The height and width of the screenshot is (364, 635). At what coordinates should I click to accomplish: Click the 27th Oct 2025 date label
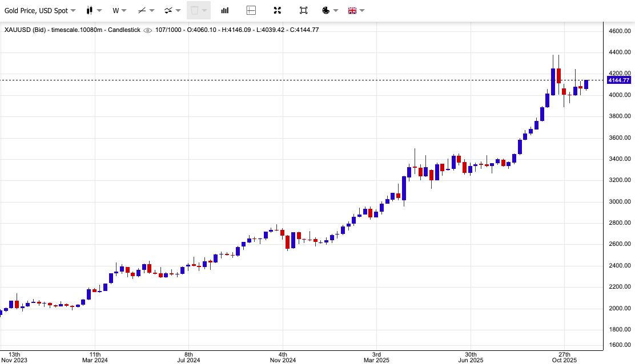564,357
